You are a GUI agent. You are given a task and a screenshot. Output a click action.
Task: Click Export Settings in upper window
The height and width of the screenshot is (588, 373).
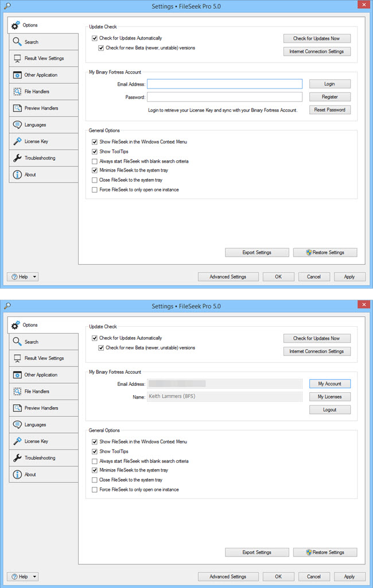pyautogui.click(x=257, y=253)
